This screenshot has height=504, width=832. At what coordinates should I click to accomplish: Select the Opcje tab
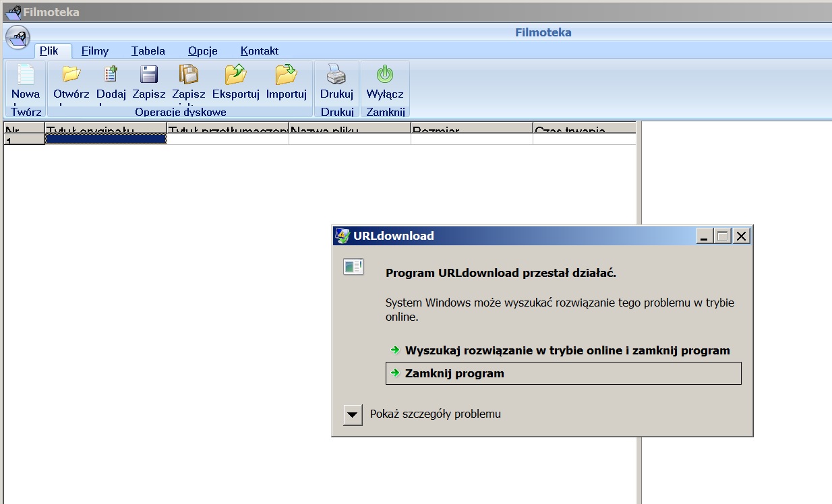click(x=202, y=51)
